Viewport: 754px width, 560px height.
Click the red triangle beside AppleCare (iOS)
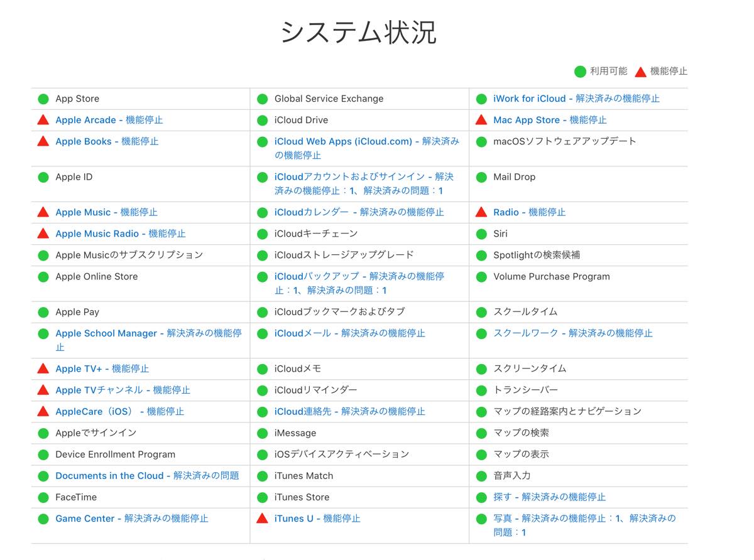43,411
